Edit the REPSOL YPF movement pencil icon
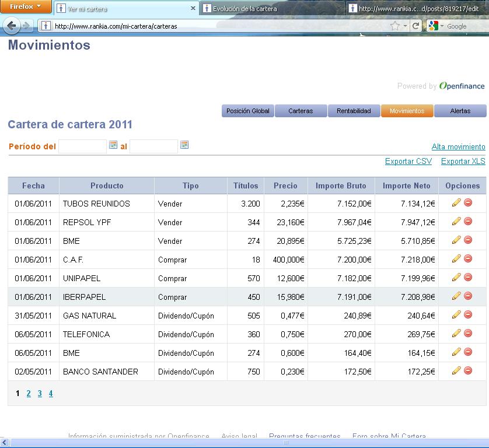Viewport: 489px width, 448px height. pyautogui.click(x=456, y=221)
